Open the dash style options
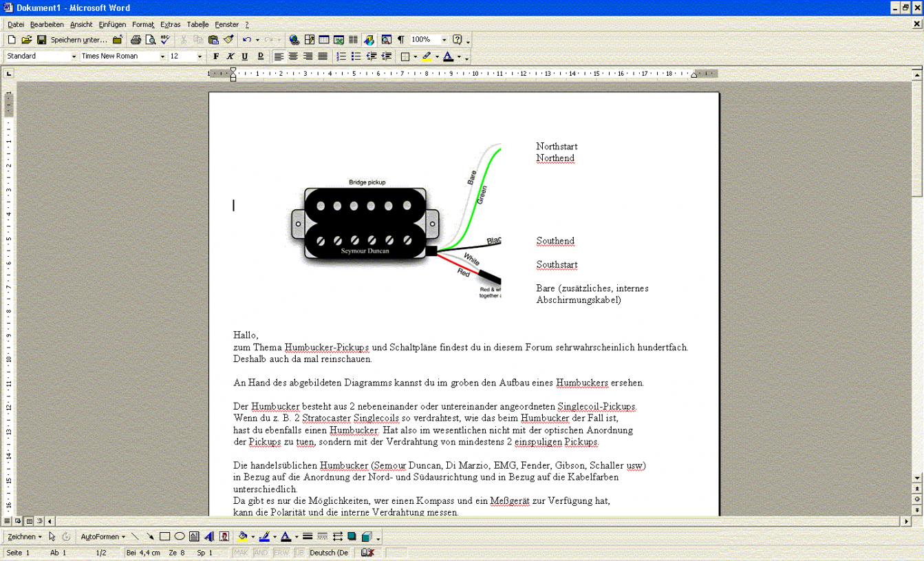The width and height of the screenshot is (924, 561). (x=322, y=536)
